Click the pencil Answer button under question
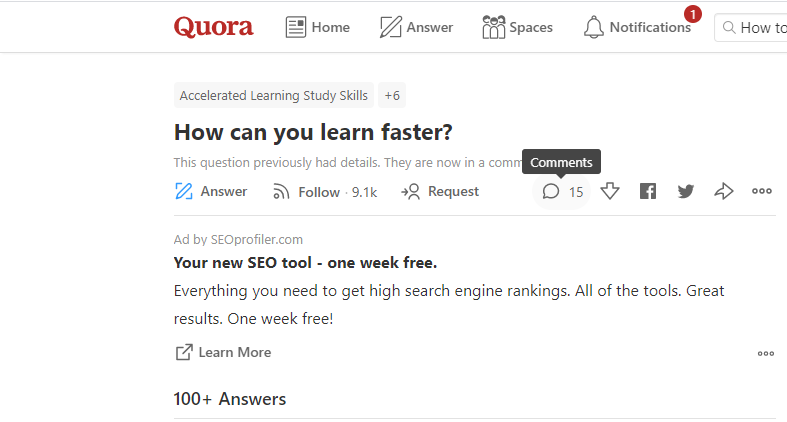 click(x=211, y=192)
